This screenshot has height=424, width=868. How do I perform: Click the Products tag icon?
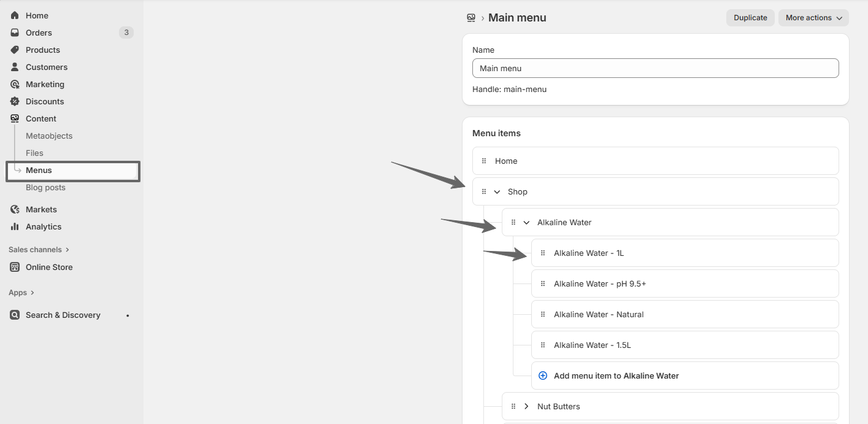[14, 50]
